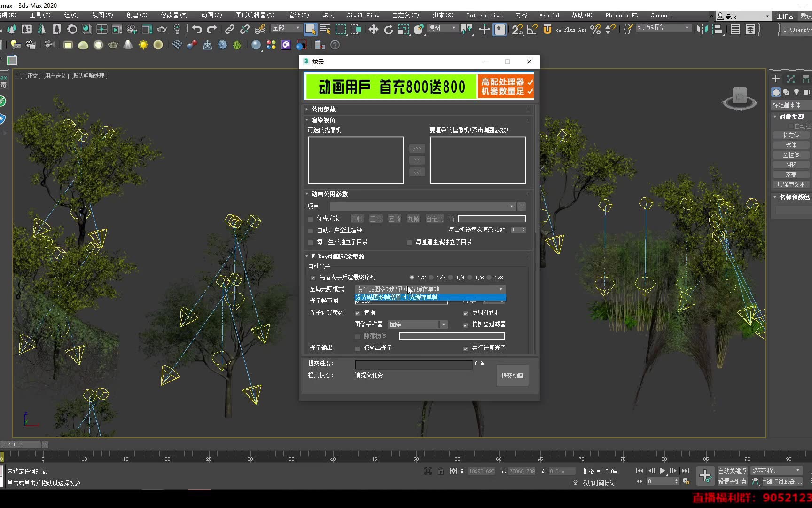Open the Arnold menu
The width and height of the screenshot is (812, 508).
549,16
